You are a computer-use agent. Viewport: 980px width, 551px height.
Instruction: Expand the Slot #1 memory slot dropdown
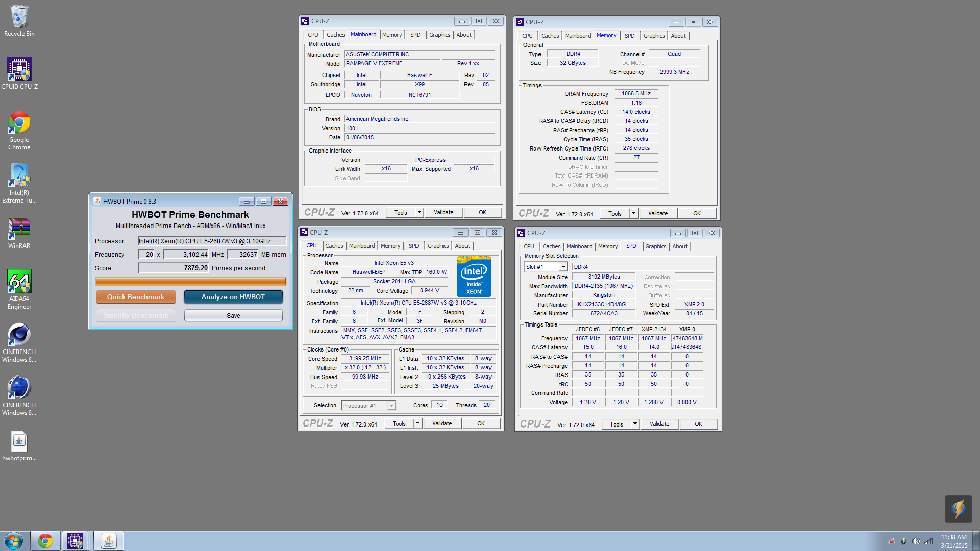pos(562,267)
